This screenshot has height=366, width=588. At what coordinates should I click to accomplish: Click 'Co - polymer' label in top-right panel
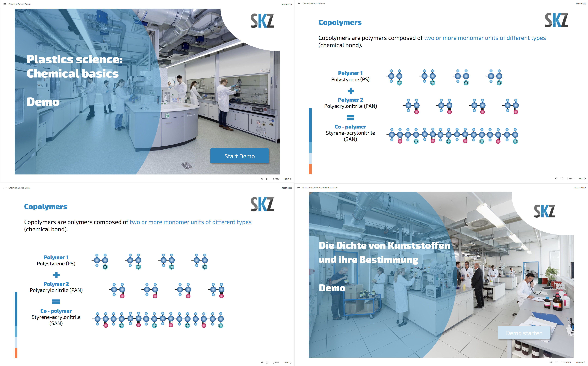[x=350, y=127]
